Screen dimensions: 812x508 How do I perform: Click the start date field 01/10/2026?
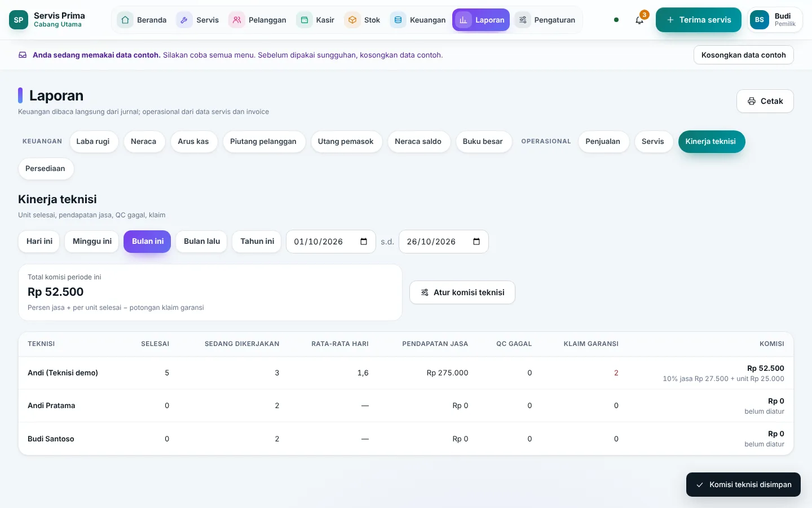331,242
